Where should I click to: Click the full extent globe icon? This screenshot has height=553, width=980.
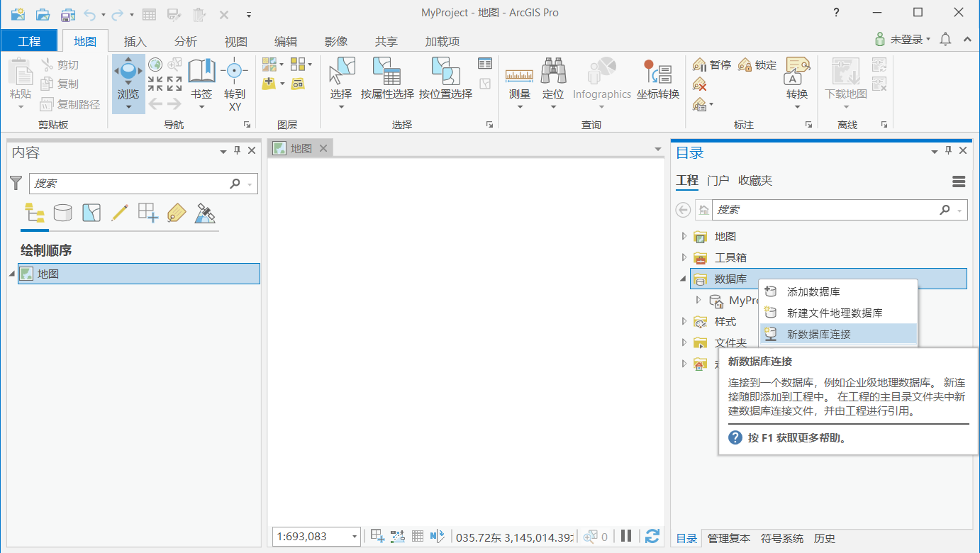(x=155, y=65)
